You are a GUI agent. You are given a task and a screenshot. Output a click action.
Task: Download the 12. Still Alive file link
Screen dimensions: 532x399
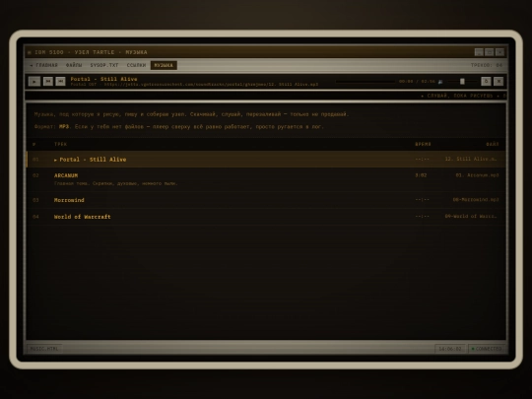pos(471,159)
